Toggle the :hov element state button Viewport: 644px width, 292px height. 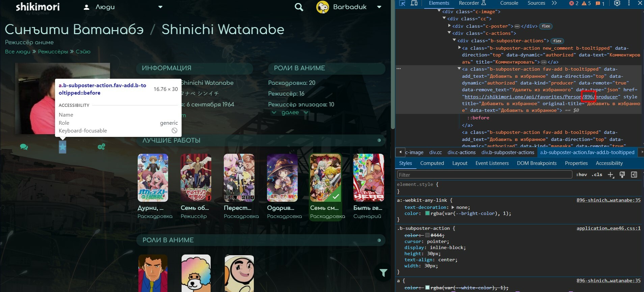point(582,175)
